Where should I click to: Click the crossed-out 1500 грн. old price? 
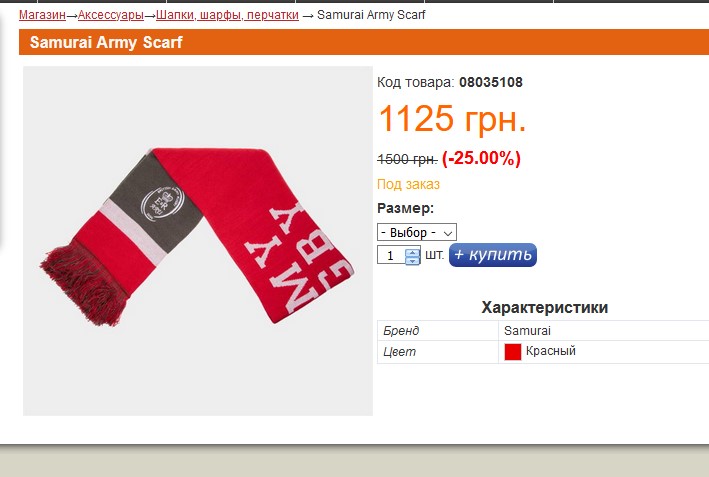point(407,159)
